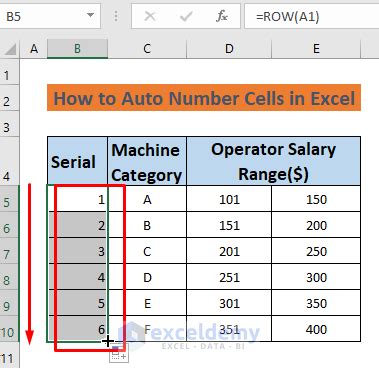Screen dimensions: 379x368
Task: Cancel formula entry with the X icon
Action: click(150, 16)
